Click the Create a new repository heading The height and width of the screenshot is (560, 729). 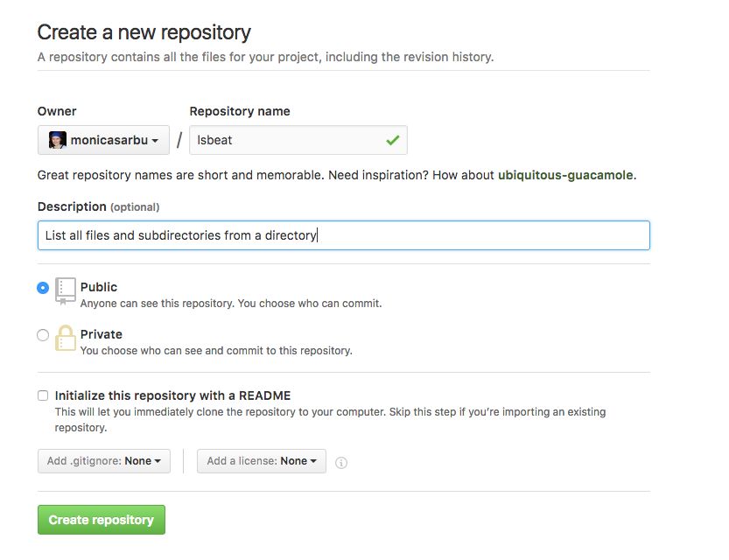pyautogui.click(x=144, y=32)
